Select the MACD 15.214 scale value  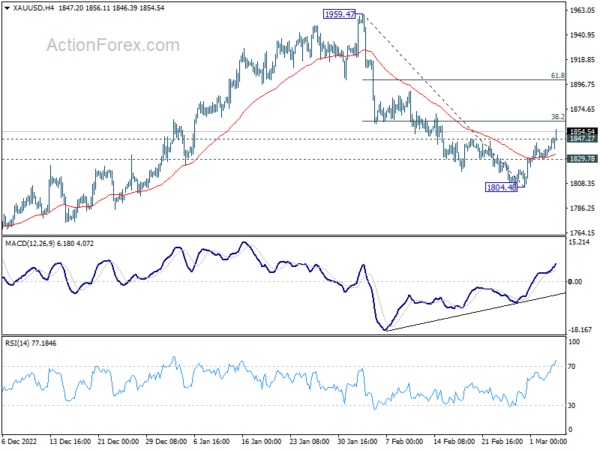[578, 242]
